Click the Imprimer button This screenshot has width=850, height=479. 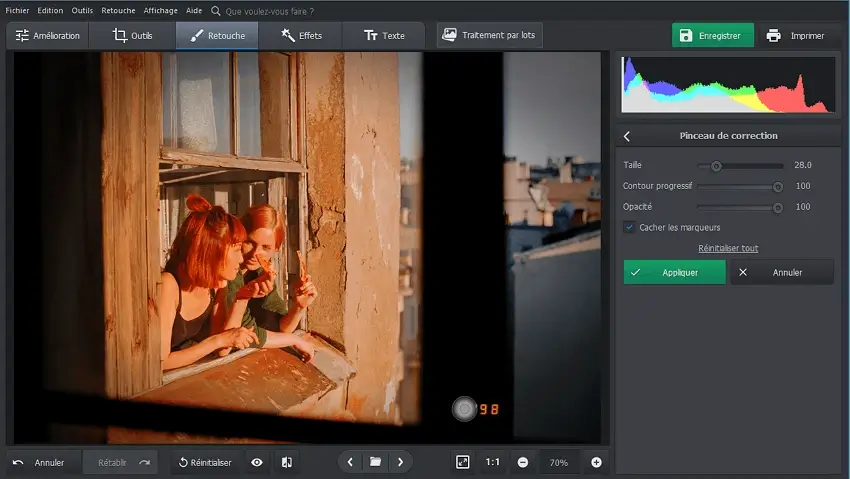[x=796, y=35]
